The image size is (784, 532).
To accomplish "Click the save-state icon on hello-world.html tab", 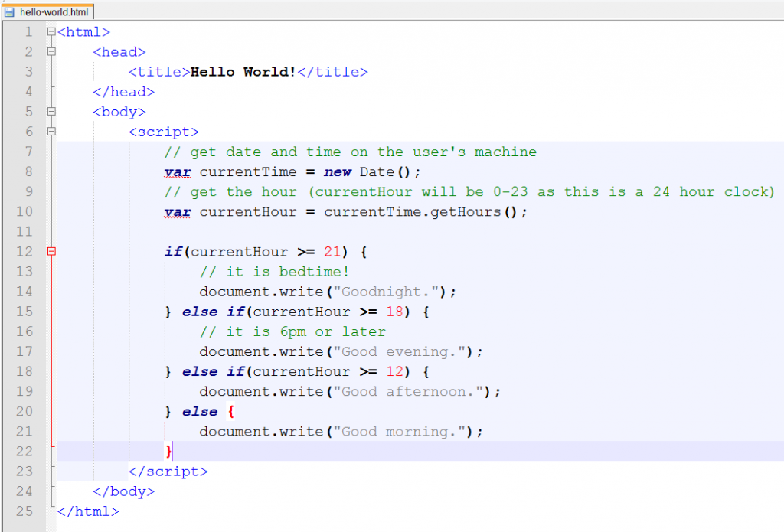I will coord(10,11).
